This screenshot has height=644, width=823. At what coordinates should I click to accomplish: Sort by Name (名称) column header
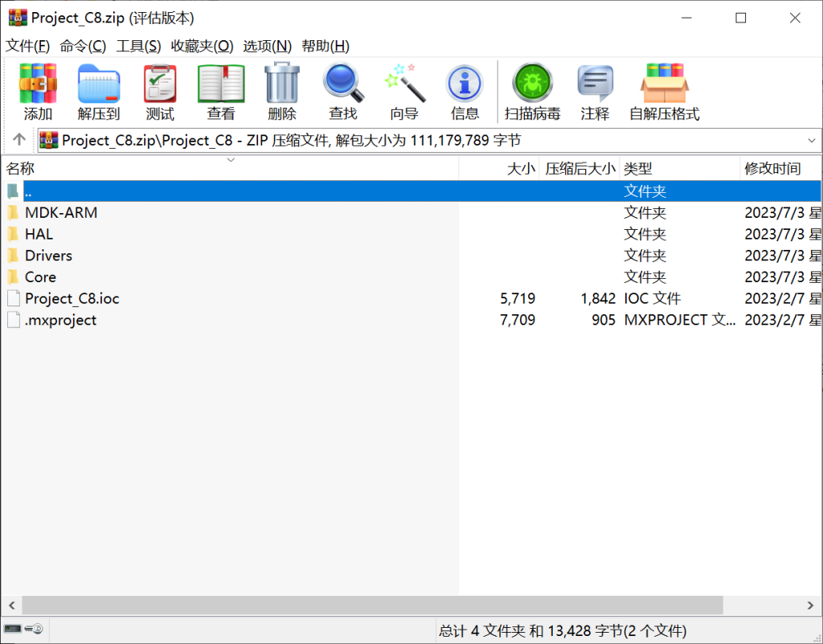click(x=230, y=168)
